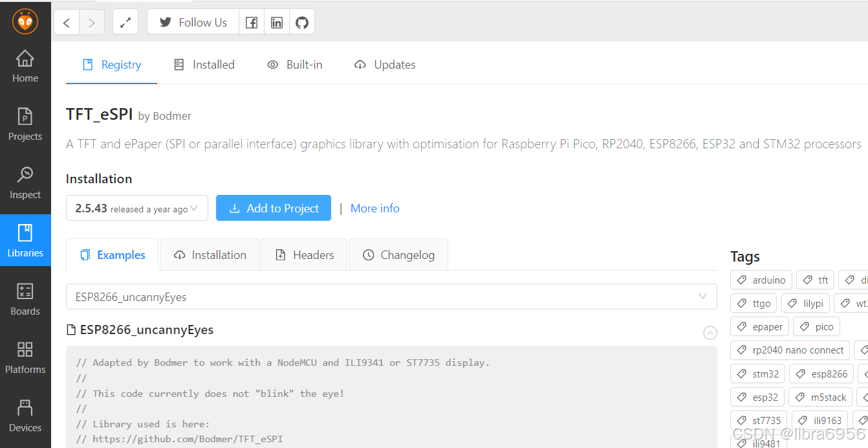Open the 2.5.43 version dropdown
Viewport: 868px width, 448px height.
tap(137, 208)
